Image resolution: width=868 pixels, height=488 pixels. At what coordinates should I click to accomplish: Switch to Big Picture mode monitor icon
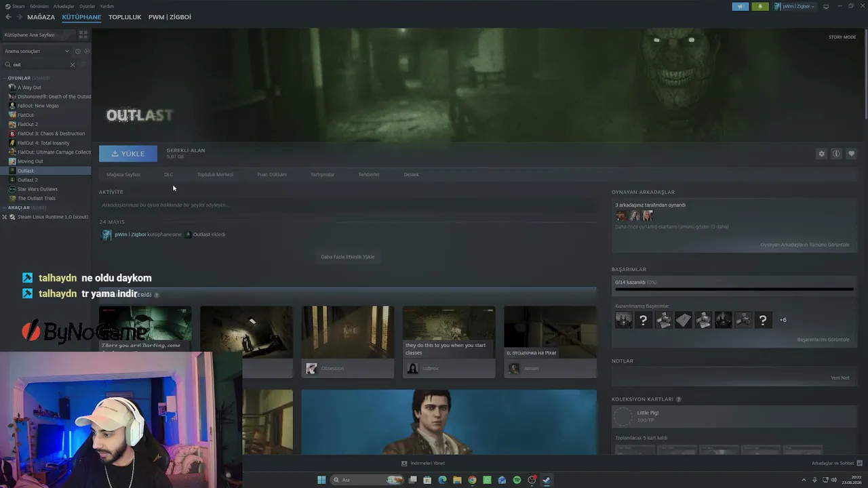tap(825, 6)
